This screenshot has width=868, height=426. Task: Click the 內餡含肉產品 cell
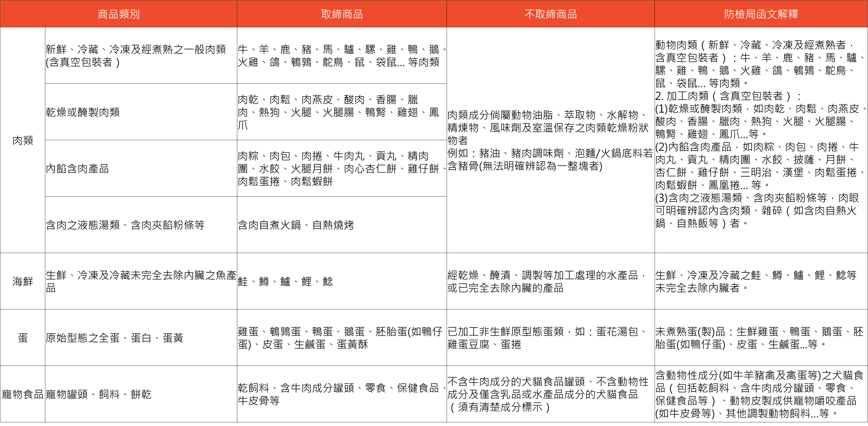(141, 168)
